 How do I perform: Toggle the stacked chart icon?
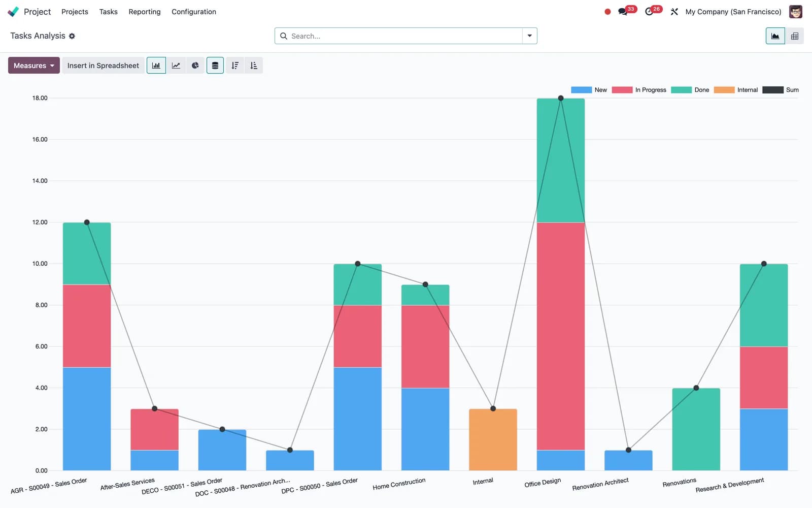click(215, 66)
